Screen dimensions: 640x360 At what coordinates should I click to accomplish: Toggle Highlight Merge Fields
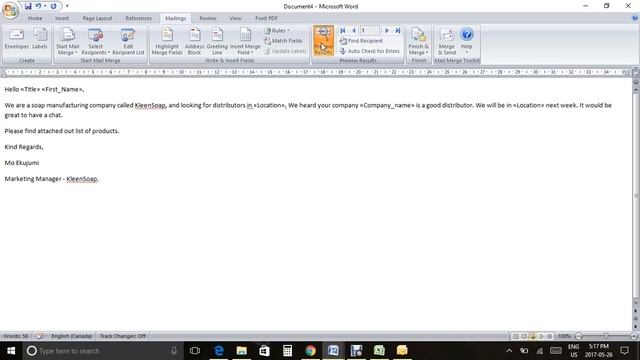[x=167, y=41]
